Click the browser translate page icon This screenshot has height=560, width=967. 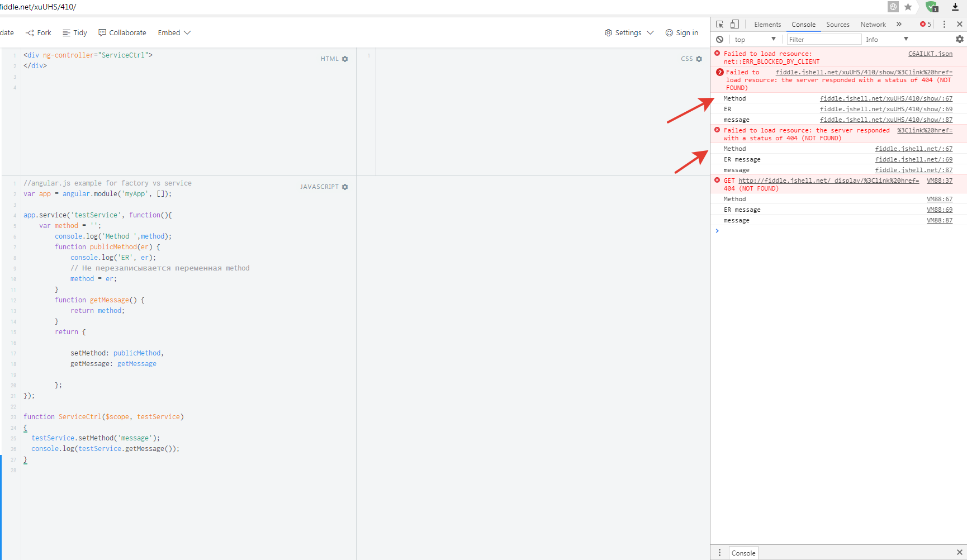click(893, 7)
